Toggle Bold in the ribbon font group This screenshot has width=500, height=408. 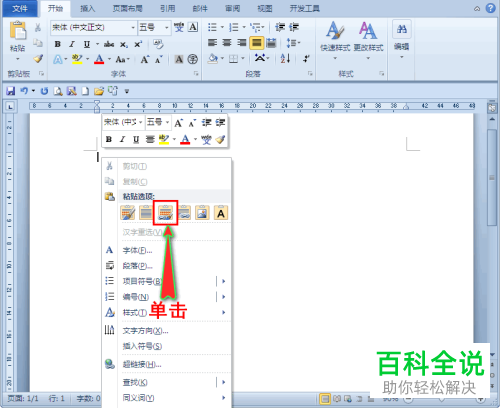point(58,44)
